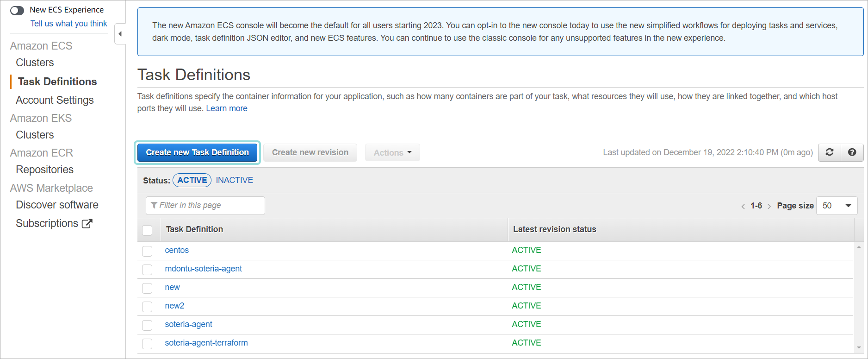Follow the Tell us what you think link
Screen dimensions: 868x359
pyautogui.click(x=68, y=24)
